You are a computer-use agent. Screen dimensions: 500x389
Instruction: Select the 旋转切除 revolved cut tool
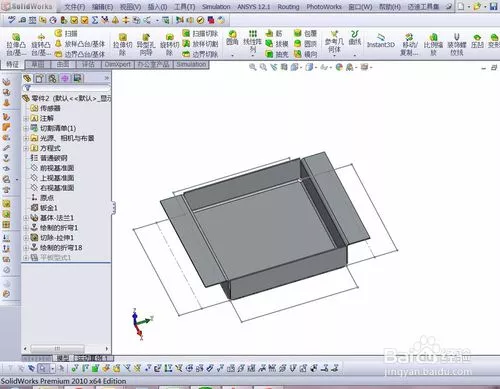tap(170, 44)
